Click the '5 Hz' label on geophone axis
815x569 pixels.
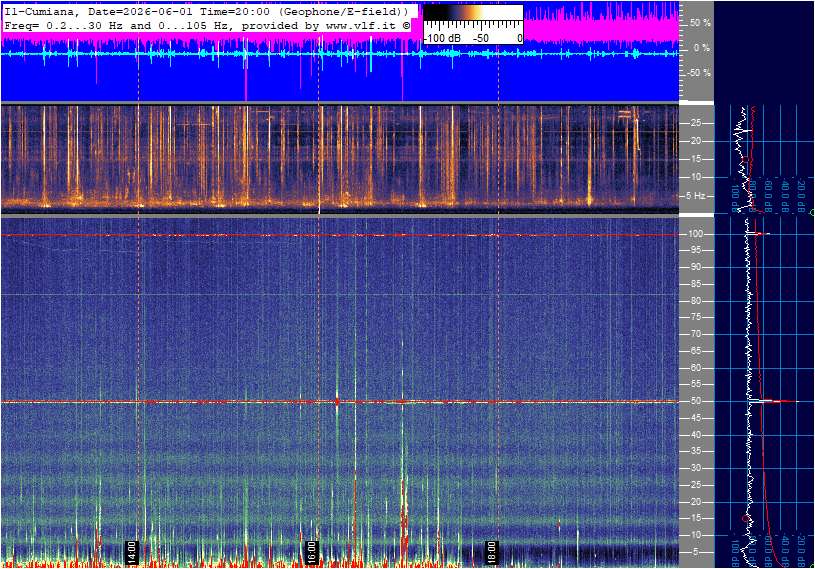(696, 196)
